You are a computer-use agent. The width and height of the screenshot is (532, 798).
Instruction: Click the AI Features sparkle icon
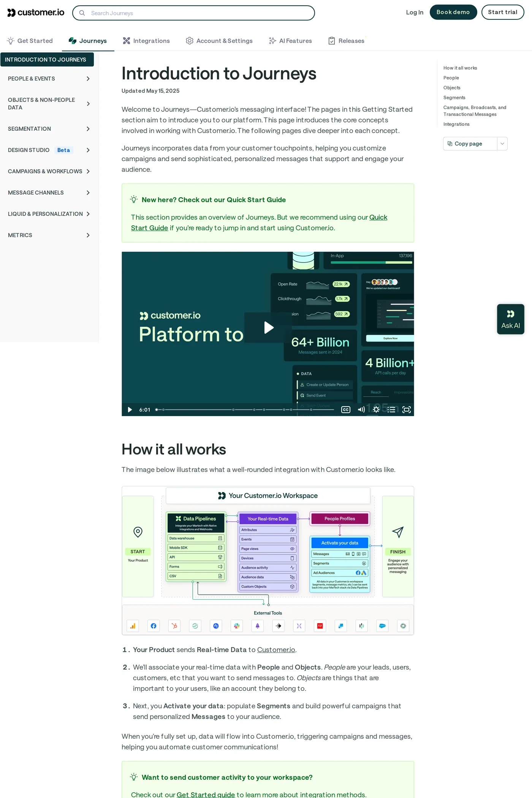click(x=272, y=41)
